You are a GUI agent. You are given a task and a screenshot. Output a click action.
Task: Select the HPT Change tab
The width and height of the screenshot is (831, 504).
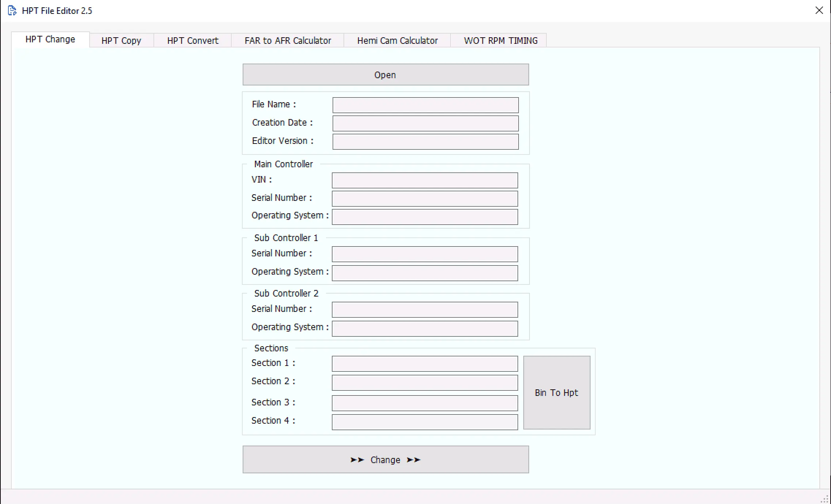click(50, 39)
